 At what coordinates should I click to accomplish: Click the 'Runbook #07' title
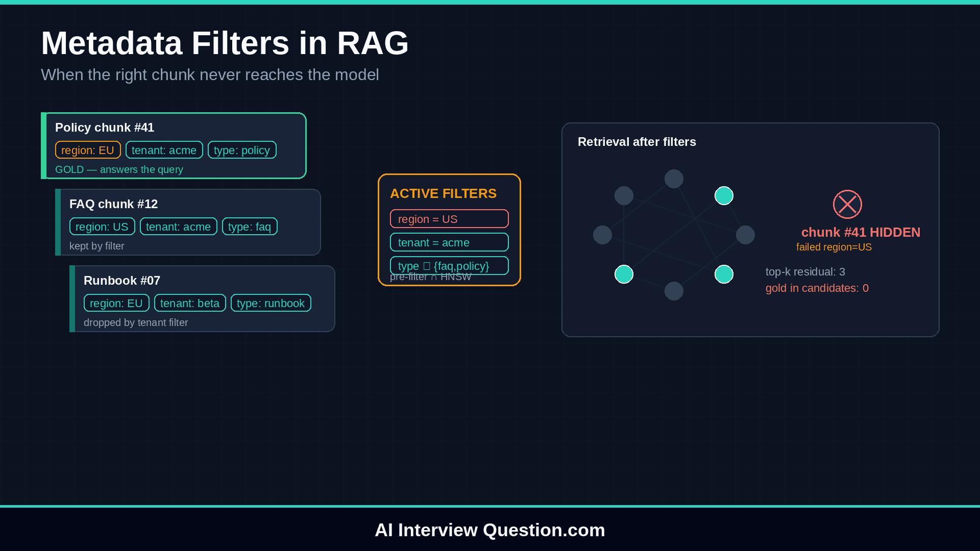coord(122,281)
